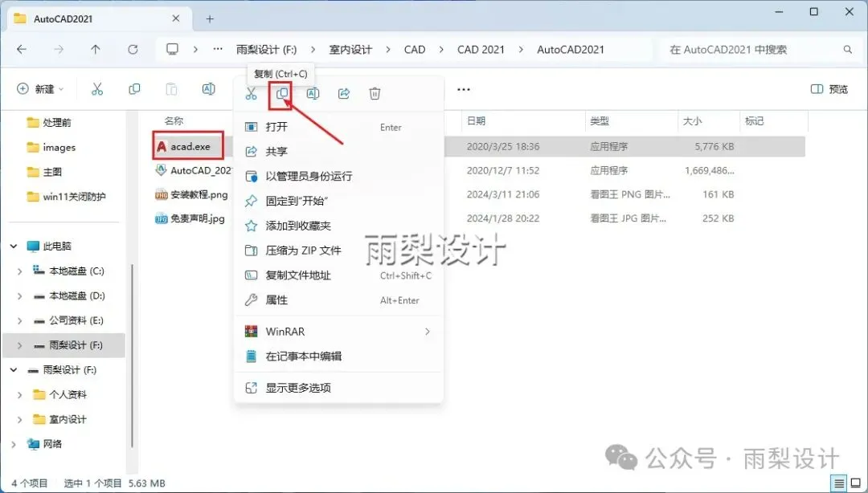The width and height of the screenshot is (868, 493).
Task: Open the win11关闭防护 folder
Action: (x=67, y=197)
